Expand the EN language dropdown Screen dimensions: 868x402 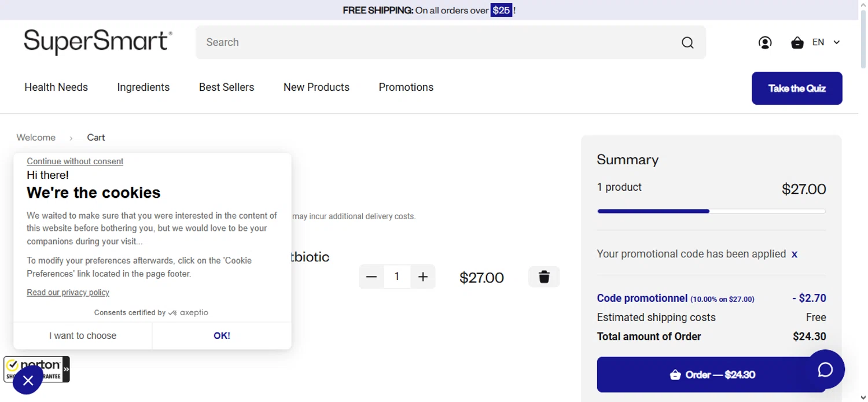(826, 42)
